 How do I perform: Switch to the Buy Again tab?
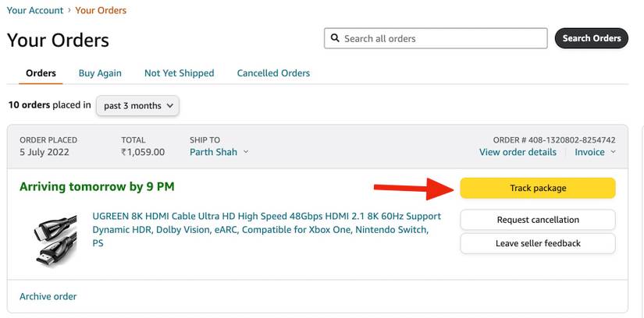tap(100, 73)
